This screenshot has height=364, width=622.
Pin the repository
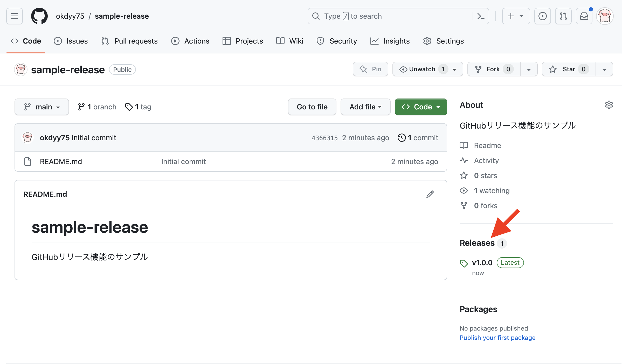point(370,69)
